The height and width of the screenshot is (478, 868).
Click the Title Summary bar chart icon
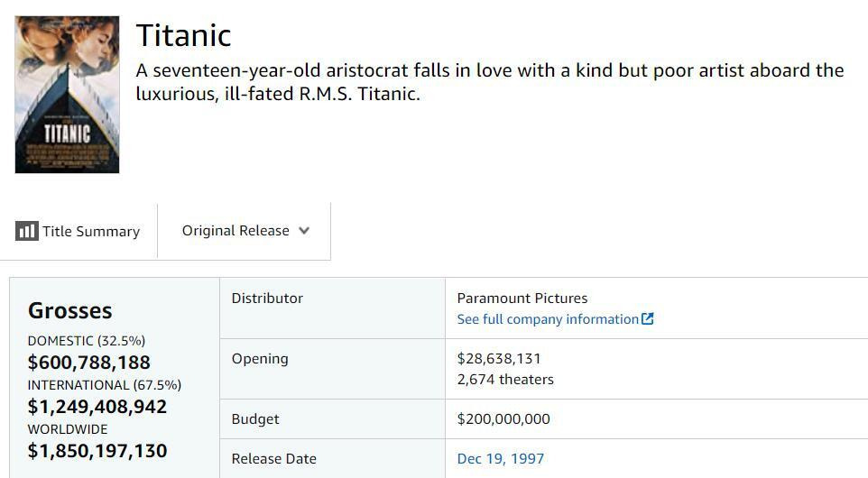tap(26, 231)
